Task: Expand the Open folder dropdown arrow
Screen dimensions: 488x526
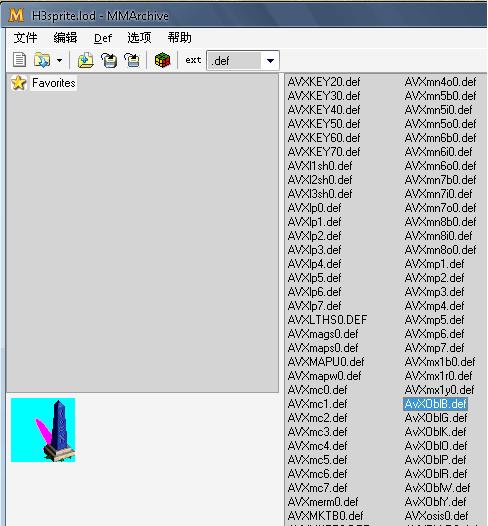Action: (59, 61)
